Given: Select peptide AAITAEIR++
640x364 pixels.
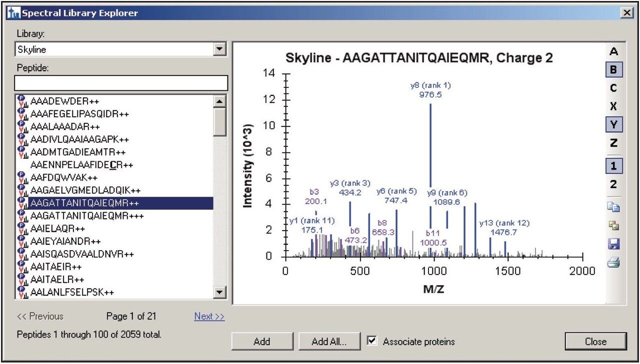Looking at the screenshot, I should 56,267.
